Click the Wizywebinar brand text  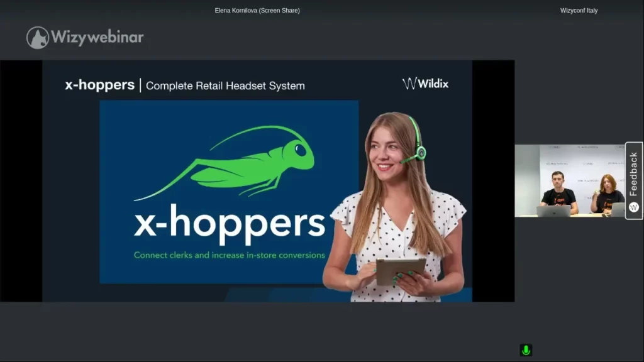(x=97, y=38)
